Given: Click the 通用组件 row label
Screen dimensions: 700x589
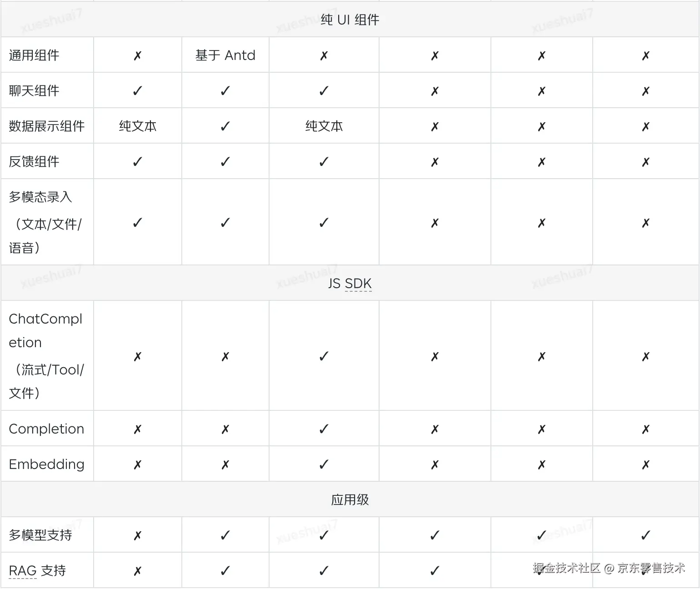Looking at the screenshot, I should point(34,55).
